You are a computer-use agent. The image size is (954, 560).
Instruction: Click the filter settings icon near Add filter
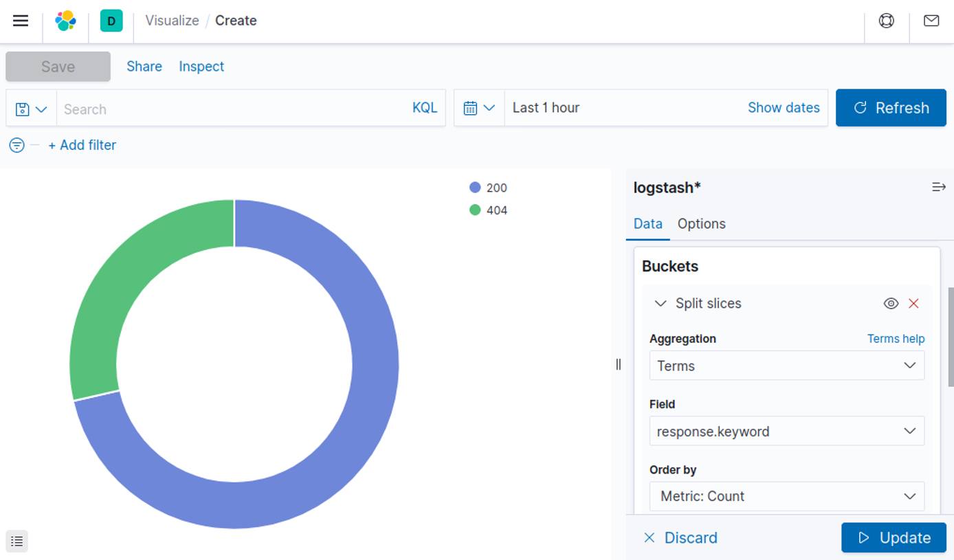point(16,145)
